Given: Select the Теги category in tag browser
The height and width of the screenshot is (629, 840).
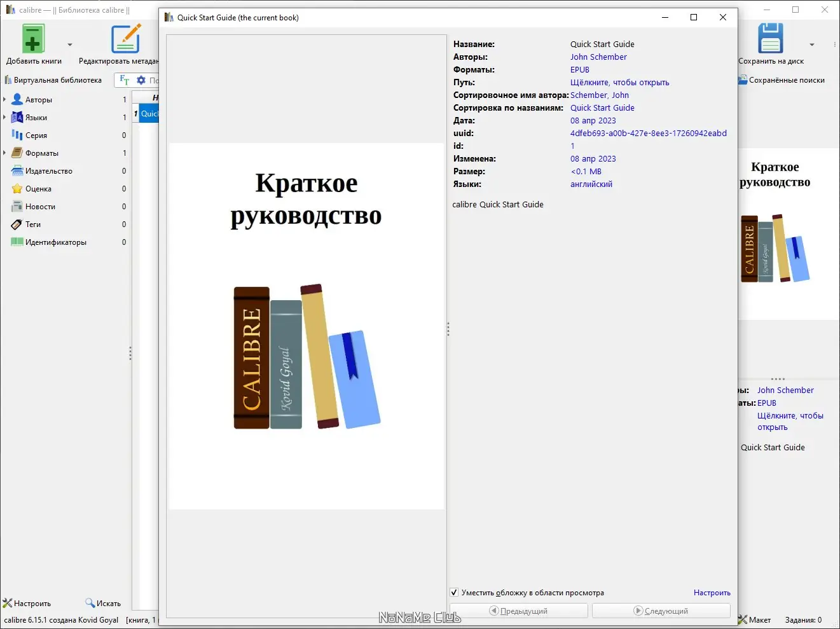Looking at the screenshot, I should pyautogui.click(x=33, y=225).
